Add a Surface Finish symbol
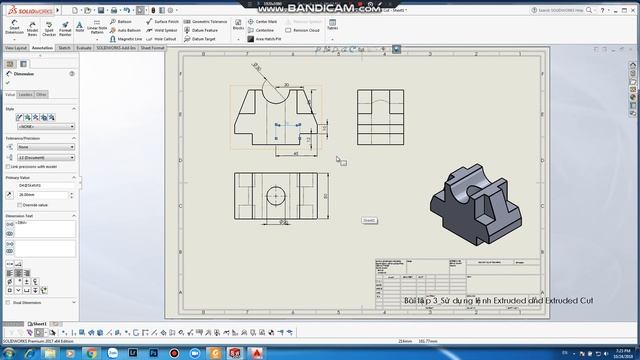 [162, 21]
